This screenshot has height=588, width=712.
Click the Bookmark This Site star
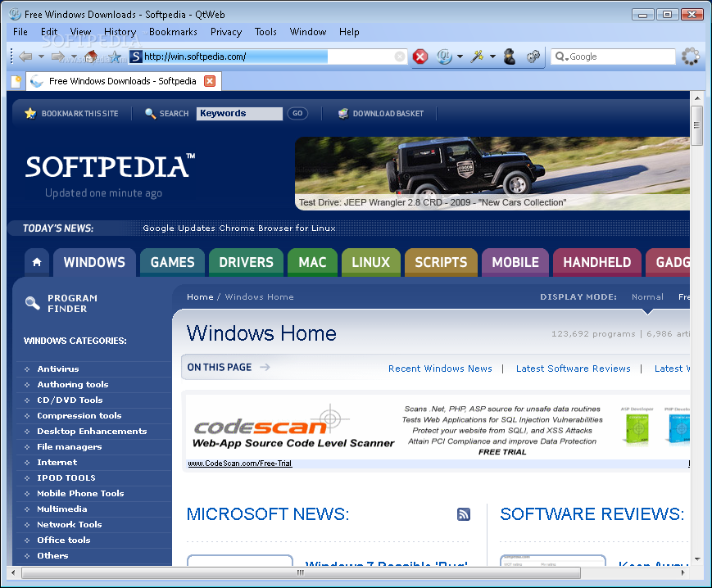click(x=30, y=114)
